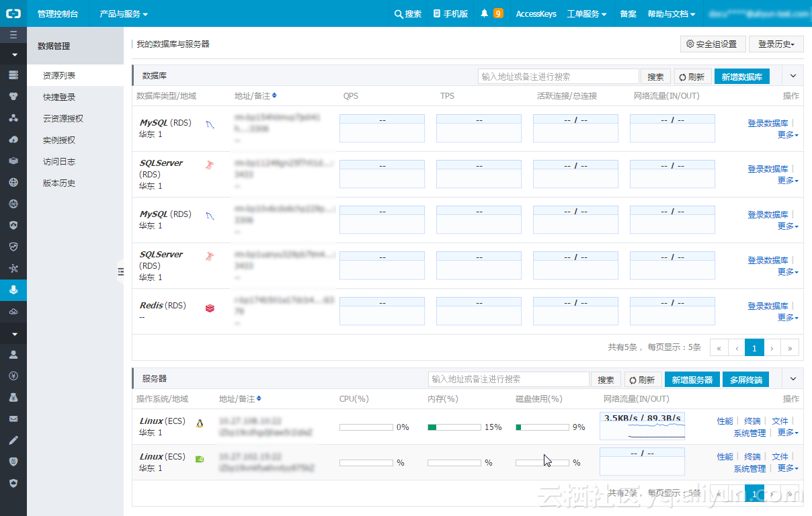This screenshot has height=516, width=812.
Task: Click the red SQLServer icon in the second database row
Action: pos(210,165)
